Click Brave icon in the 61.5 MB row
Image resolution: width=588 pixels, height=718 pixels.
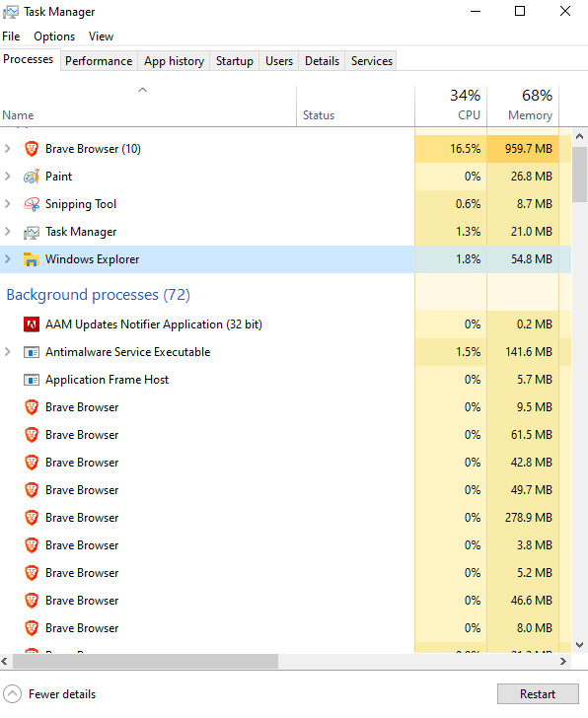pos(32,435)
